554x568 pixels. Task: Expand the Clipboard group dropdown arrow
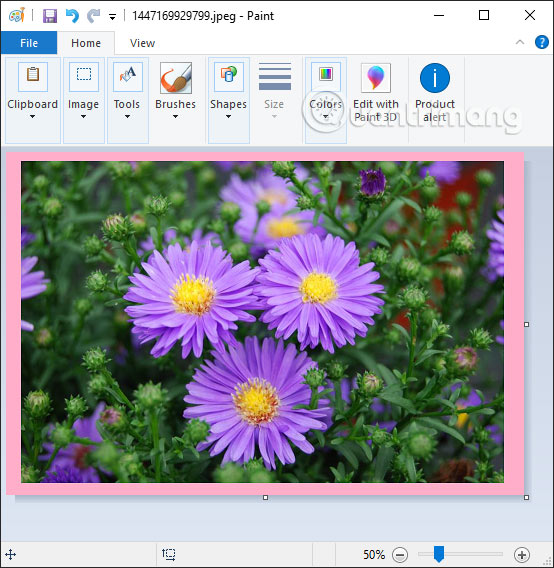33,117
